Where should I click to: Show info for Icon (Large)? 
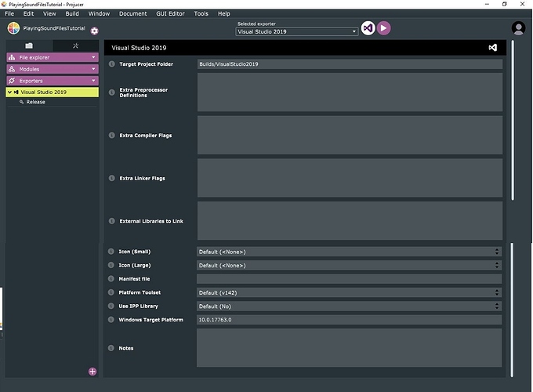coord(111,265)
